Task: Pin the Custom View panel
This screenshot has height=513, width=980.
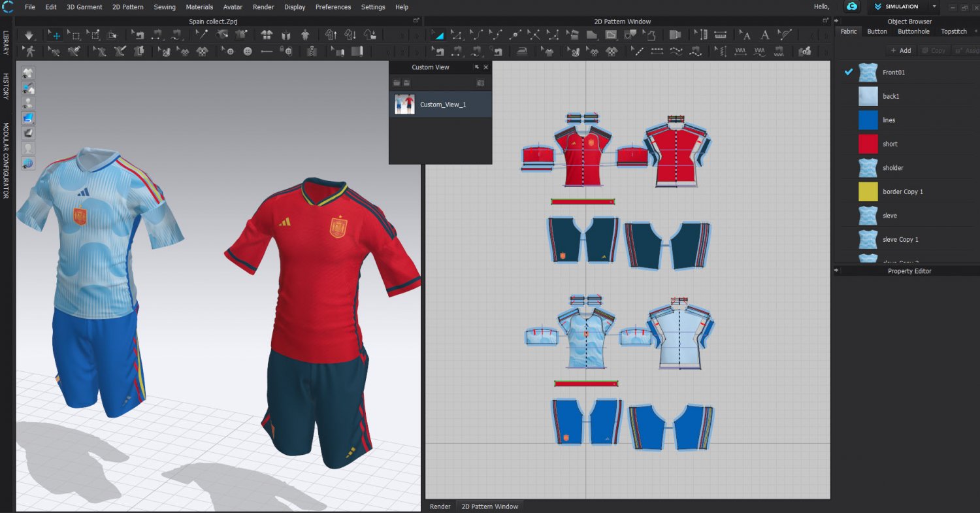Action: coord(476,67)
